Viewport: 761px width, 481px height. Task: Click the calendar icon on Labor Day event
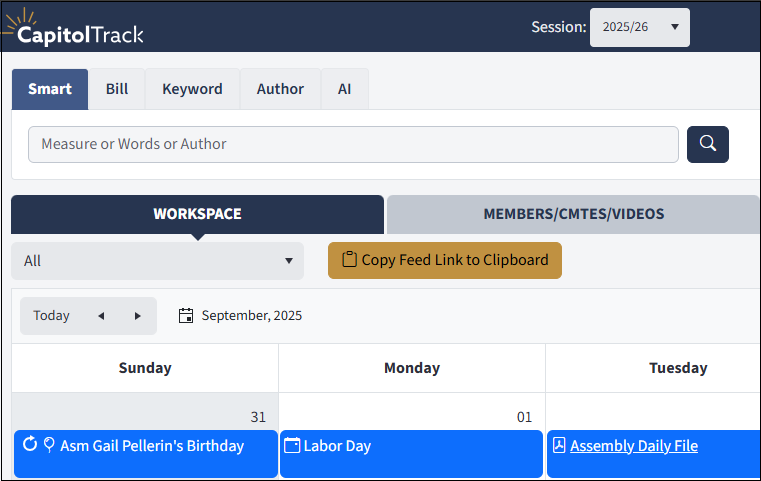coord(292,446)
